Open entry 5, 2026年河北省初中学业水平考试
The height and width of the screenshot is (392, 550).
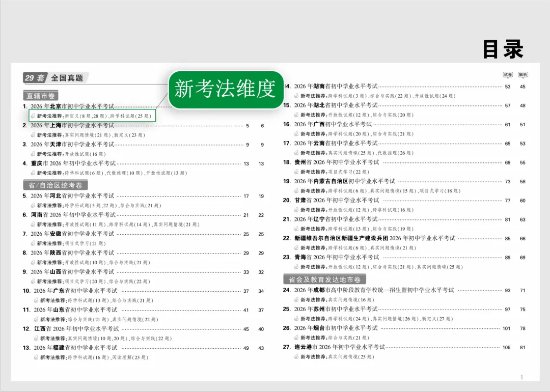tap(72, 195)
